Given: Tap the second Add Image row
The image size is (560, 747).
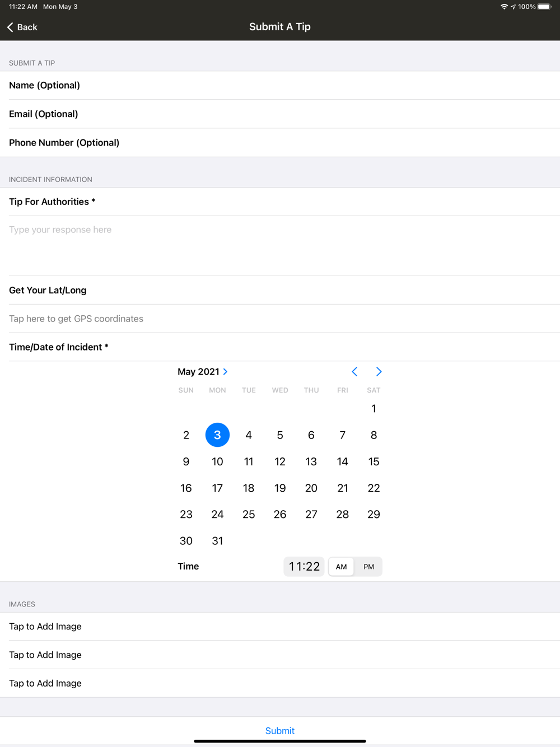Looking at the screenshot, I should tap(280, 655).
